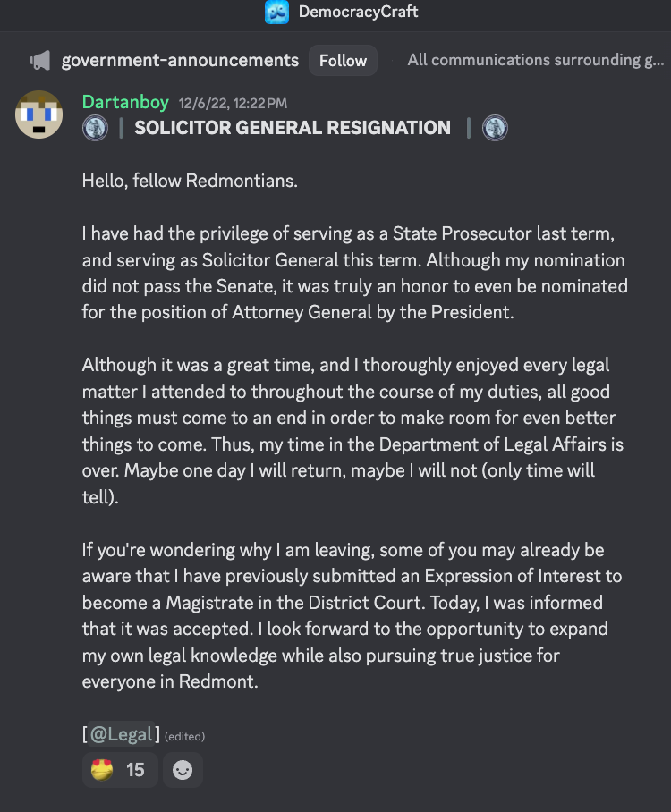Follow the government-announcements channel
671x812 pixels.
[343, 61]
